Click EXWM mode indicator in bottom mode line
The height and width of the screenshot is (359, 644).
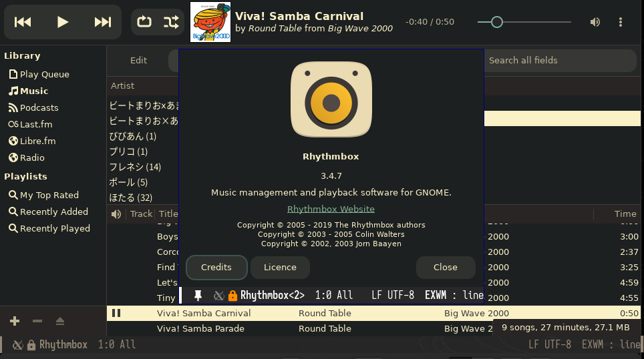(593, 344)
